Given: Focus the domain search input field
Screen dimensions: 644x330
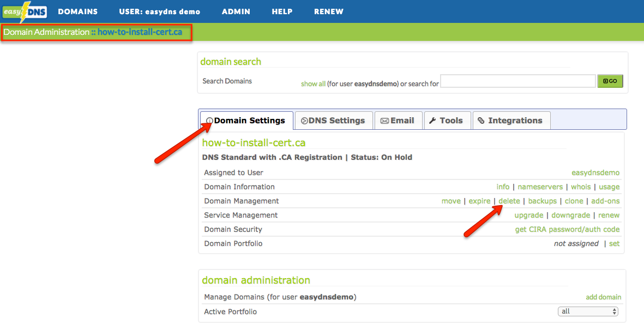Looking at the screenshot, I should click(518, 81).
